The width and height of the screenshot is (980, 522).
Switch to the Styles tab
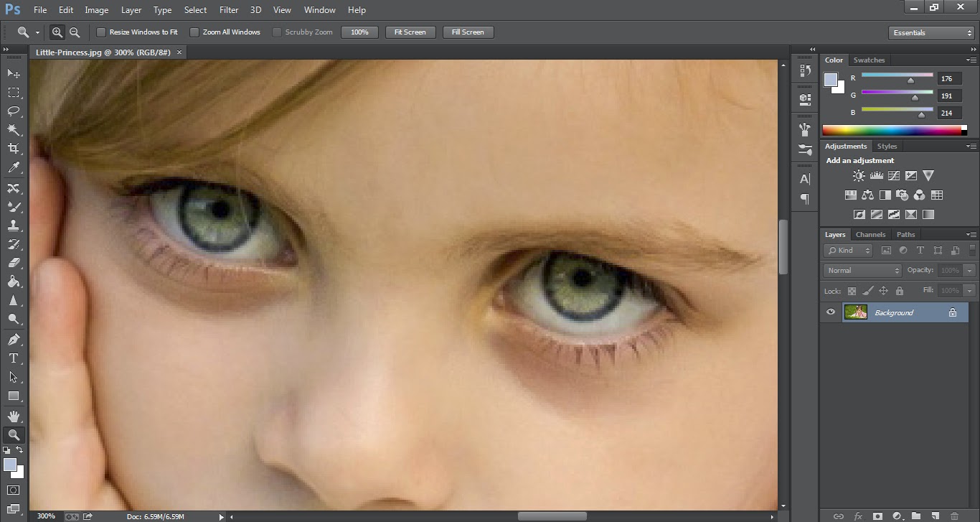pos(887,146)
